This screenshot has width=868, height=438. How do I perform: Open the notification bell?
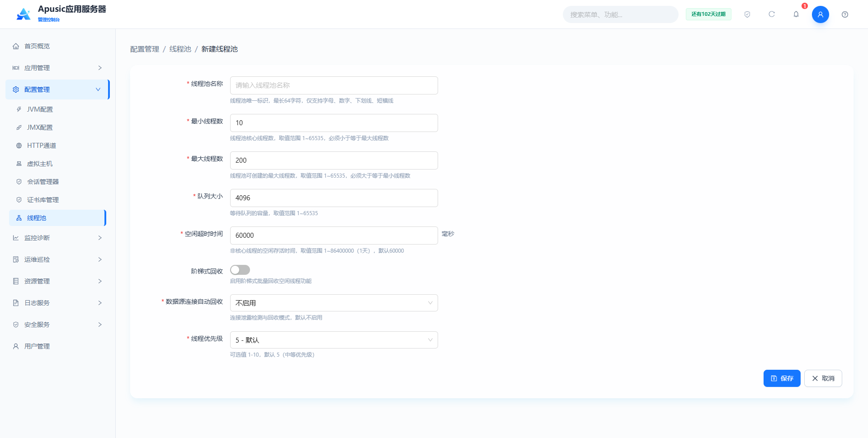pyautogui.click(x=796, y=14)
